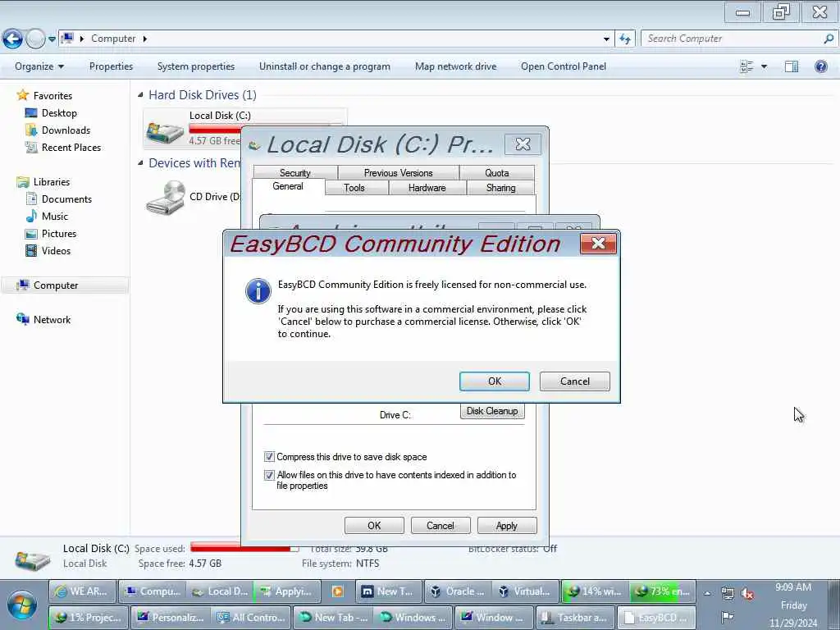
Task: Open the Tools tab
Action: pos(354,188)
